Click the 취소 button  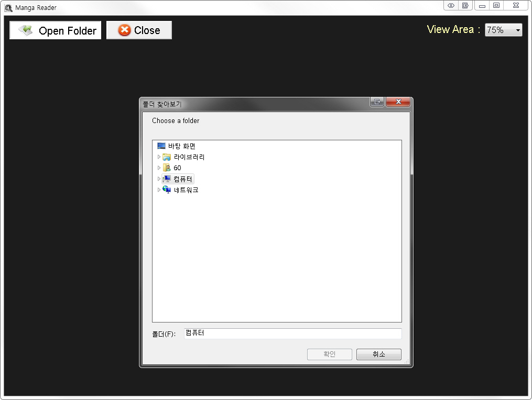[378, 354]
